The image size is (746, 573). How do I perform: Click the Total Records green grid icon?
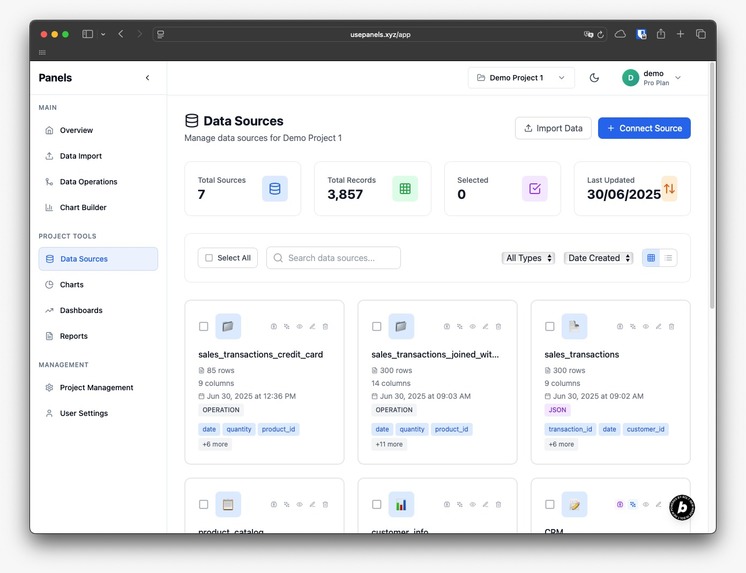pyautogui.click(x=405, y=188)
